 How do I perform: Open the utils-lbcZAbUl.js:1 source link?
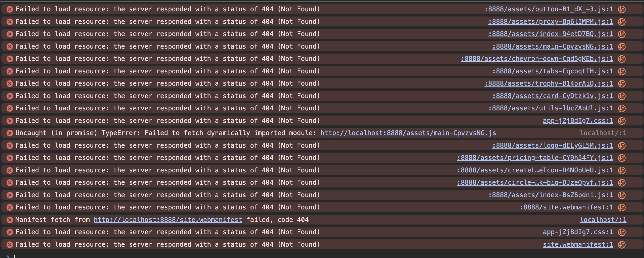coord(551,108)
